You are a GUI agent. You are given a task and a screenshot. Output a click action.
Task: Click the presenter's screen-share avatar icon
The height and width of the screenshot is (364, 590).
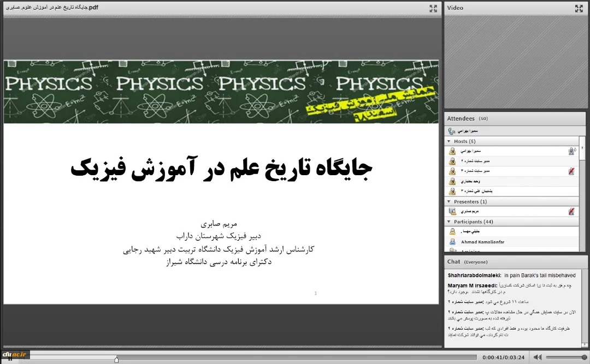point(452,211)
